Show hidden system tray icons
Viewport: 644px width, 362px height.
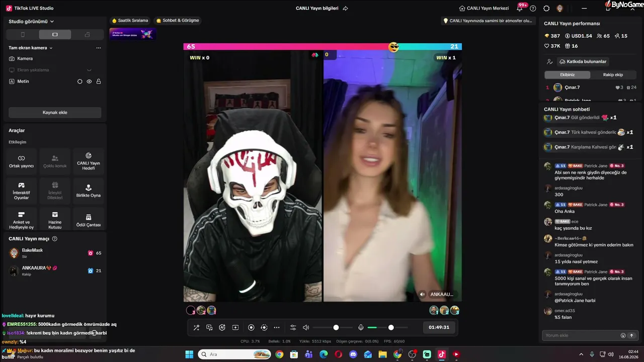coord(582,354)
